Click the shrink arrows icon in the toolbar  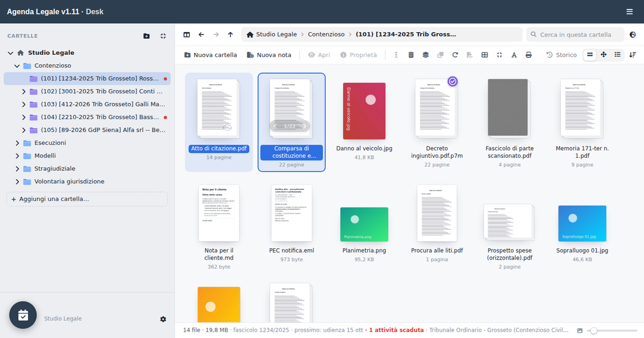point(499,55)
